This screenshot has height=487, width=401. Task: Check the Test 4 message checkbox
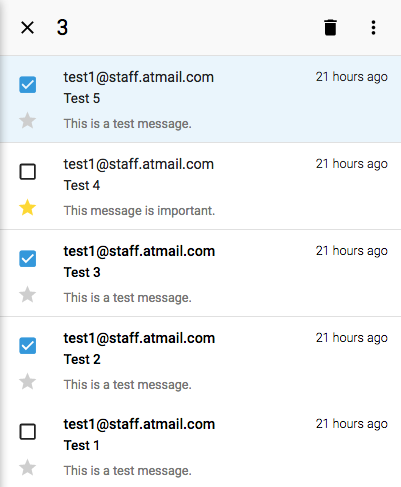[27, 172]
